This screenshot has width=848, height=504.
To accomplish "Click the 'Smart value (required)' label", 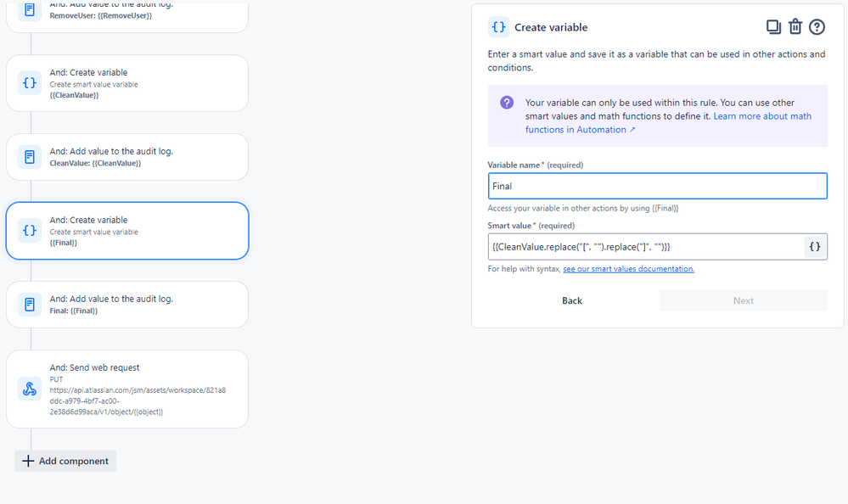I will point(531,226).
